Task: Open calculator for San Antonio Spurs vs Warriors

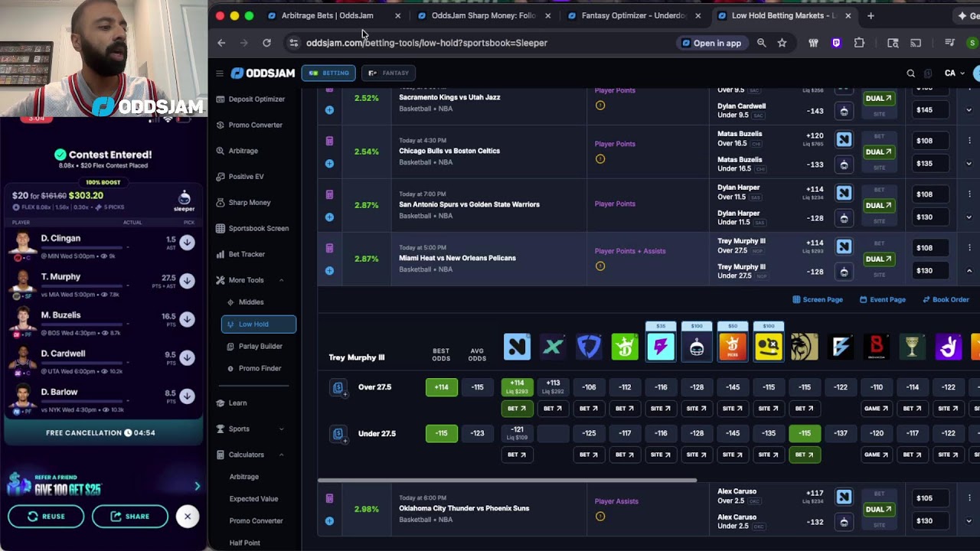Action: pyautogui.click(x=329, y=194)
